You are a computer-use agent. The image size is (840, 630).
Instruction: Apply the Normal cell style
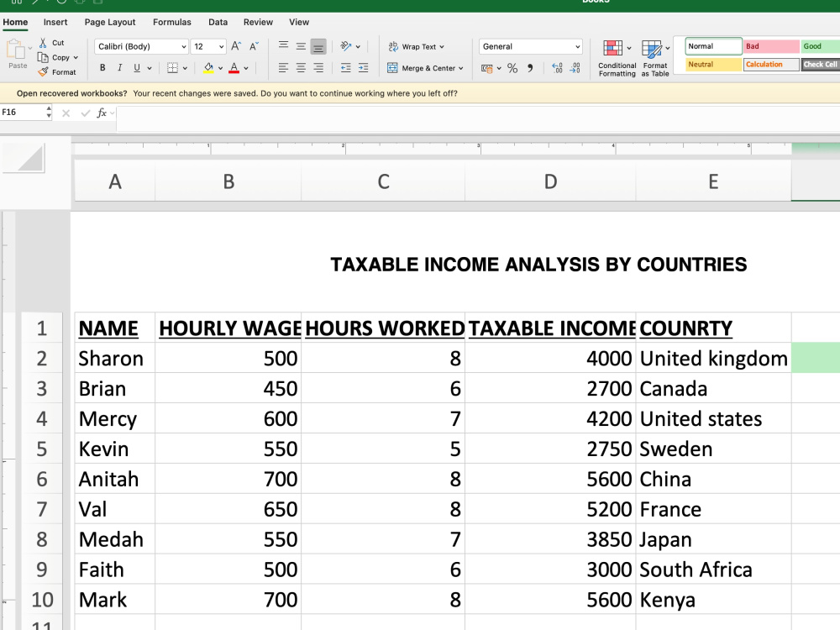coord(713,46)
